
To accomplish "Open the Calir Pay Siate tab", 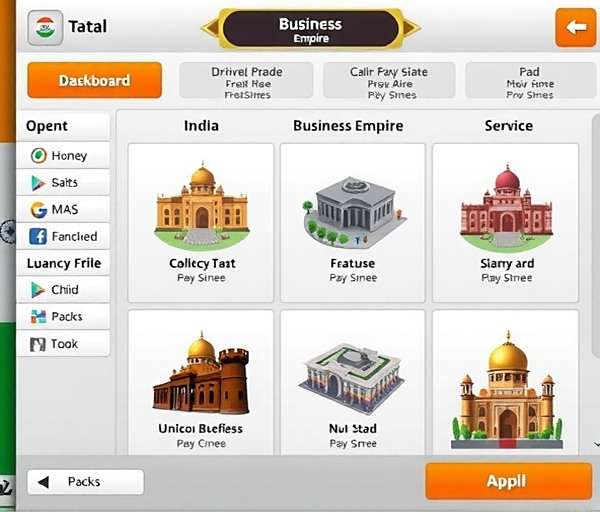I will click(x=389, y=81).
